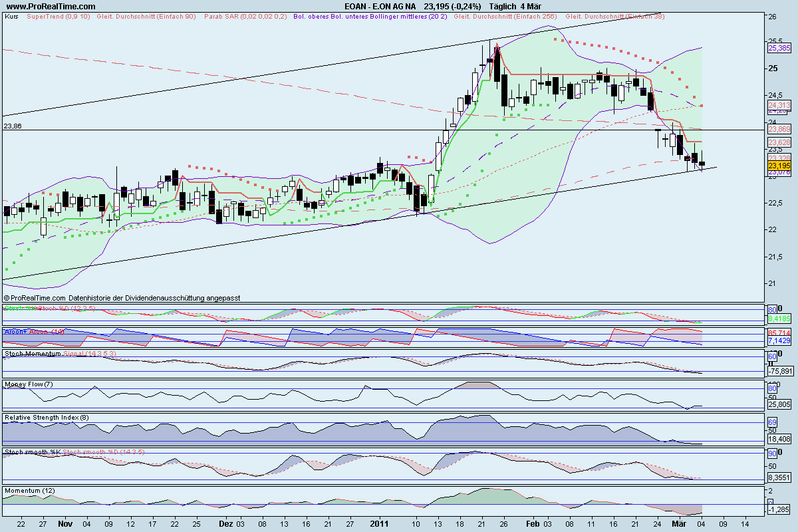Click the bold "25" level on the price axis
Viewport: 798px width, 532px height.
click(773, 68)
